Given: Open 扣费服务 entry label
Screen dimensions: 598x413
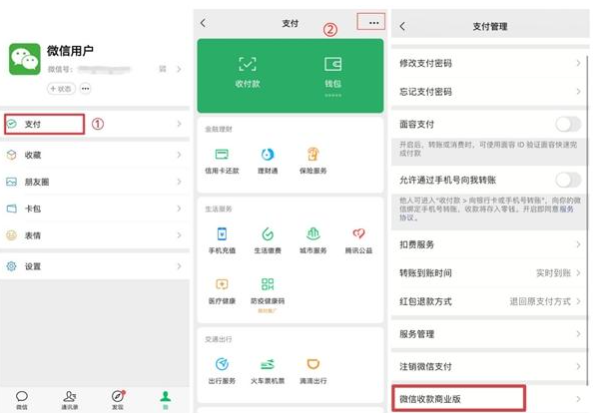Looking at the screenshot, I should coord(417,244).
